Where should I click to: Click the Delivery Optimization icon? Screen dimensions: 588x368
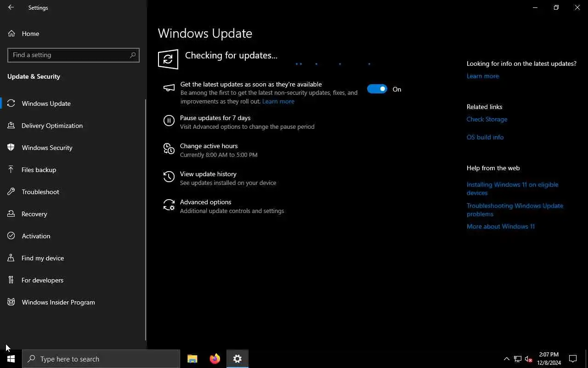pyautogui.click(x=11, y=126)
